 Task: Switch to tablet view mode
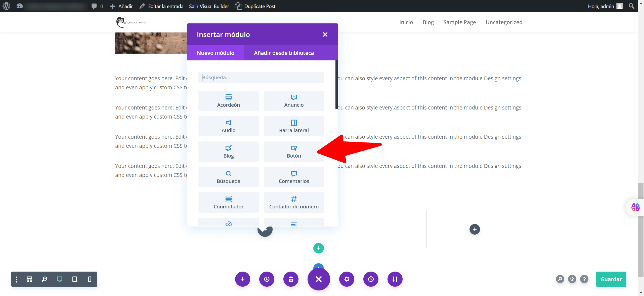point(74,279)
